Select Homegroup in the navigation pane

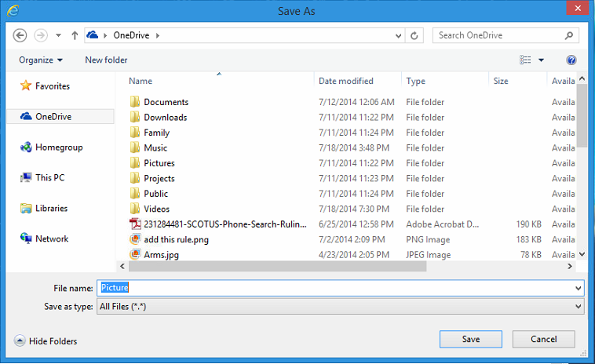tap(59, 147)
